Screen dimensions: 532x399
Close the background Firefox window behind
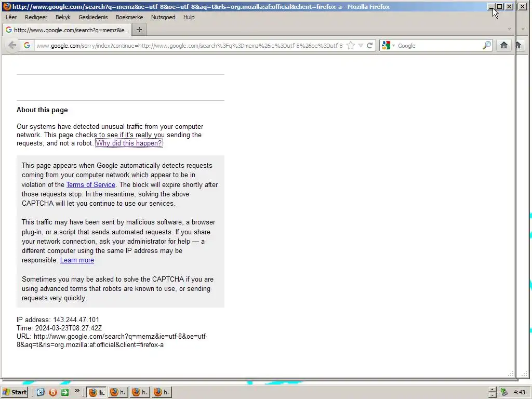tap(523, 6)
